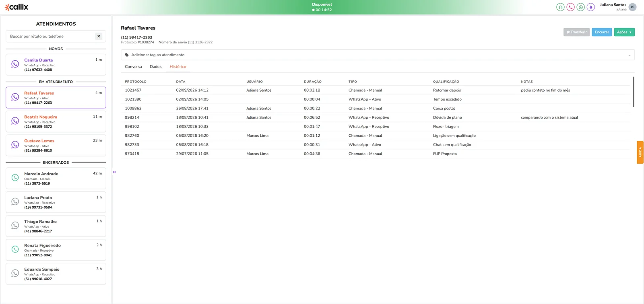Click note 'pediu contato no fim do mês'
The height and width of the screenshot is (304, 644).
(545, 90)
